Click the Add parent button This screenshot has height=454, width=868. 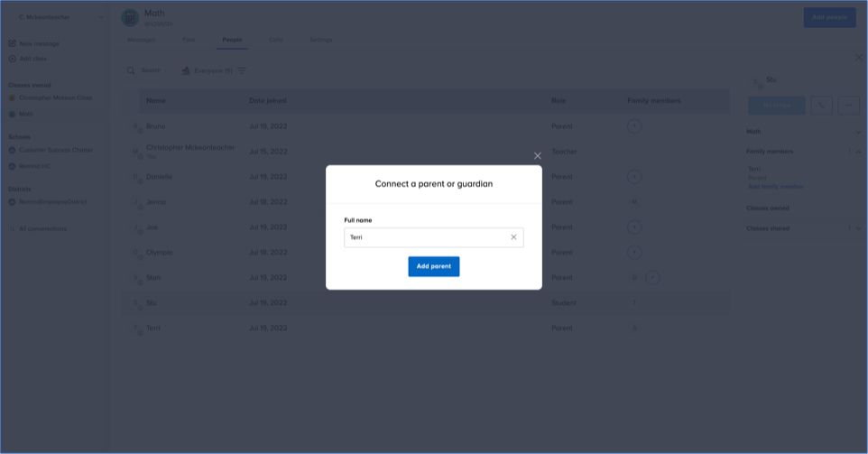point(433,266)
